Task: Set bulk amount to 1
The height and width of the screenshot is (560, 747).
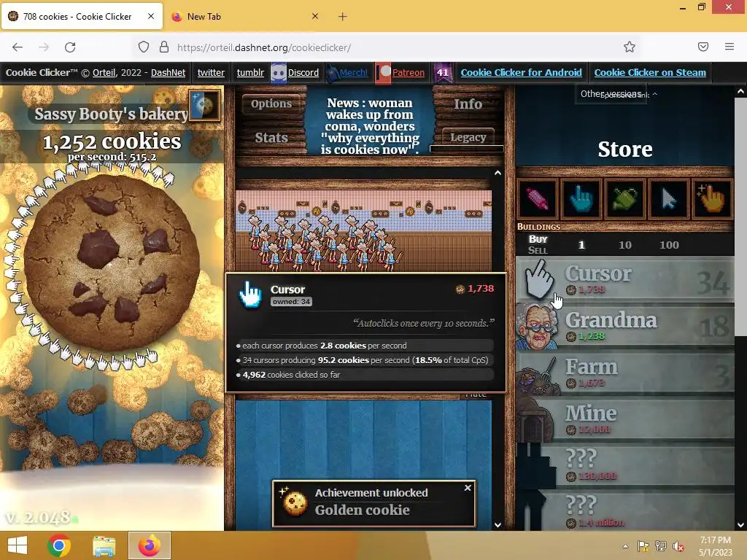Action: click(581, 245)
